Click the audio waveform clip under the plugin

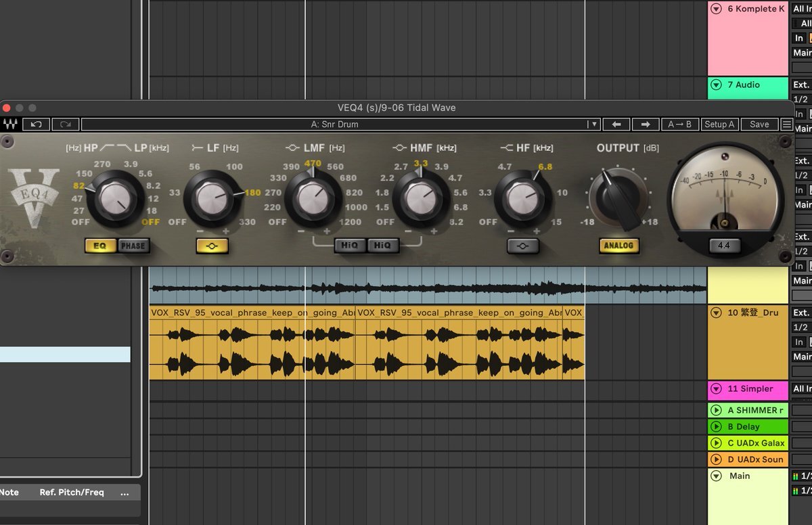tap(428, 285)
